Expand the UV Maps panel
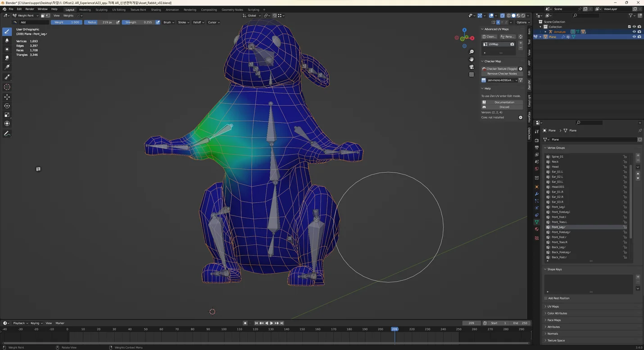 point(553,306)
